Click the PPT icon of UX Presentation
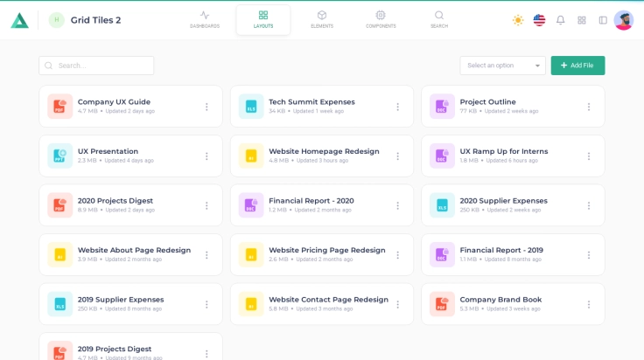The height and width of the screenshot is (360, 644). pos(59,156)
